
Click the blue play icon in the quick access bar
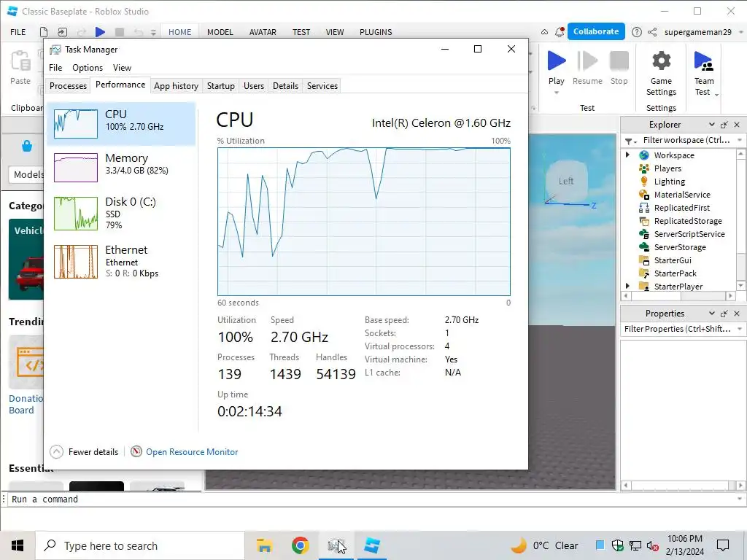pyautogui.click(x=100, y=32)
